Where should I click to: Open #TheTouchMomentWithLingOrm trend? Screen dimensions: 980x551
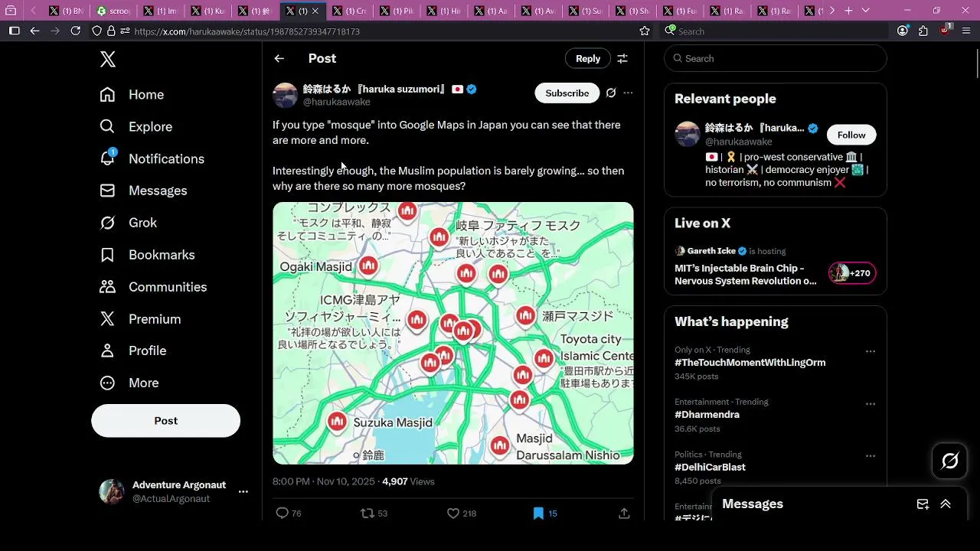point(750,363)
